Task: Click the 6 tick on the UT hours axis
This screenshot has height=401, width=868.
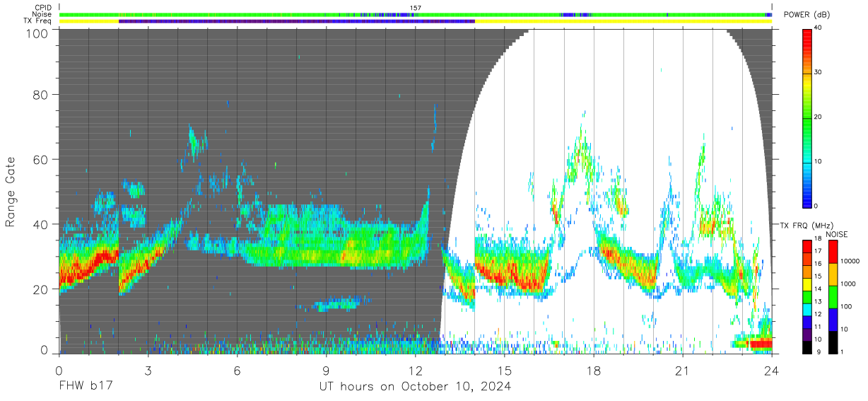Action: click(x=237, y=371)
